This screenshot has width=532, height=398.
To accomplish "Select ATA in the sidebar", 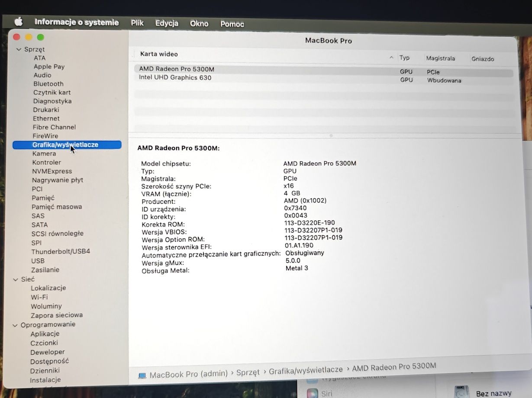I will coord(39,58).
